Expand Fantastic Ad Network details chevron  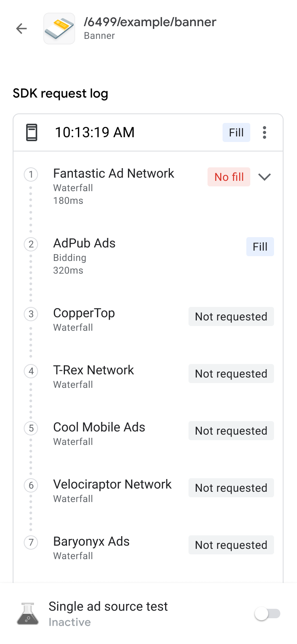(265, 177)
